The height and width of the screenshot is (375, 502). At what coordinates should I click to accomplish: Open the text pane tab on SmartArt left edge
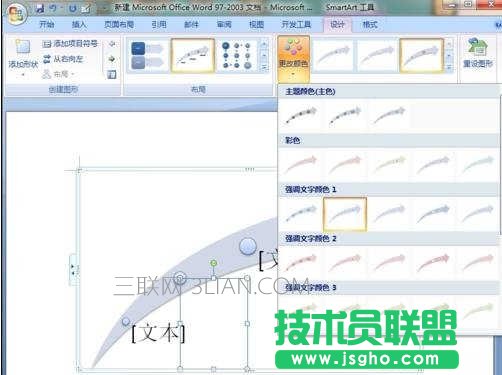73,270
